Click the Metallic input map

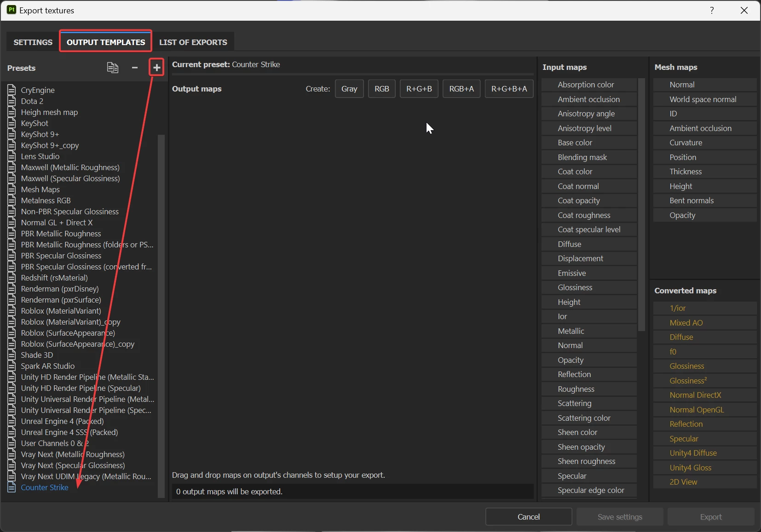[589, 331]
